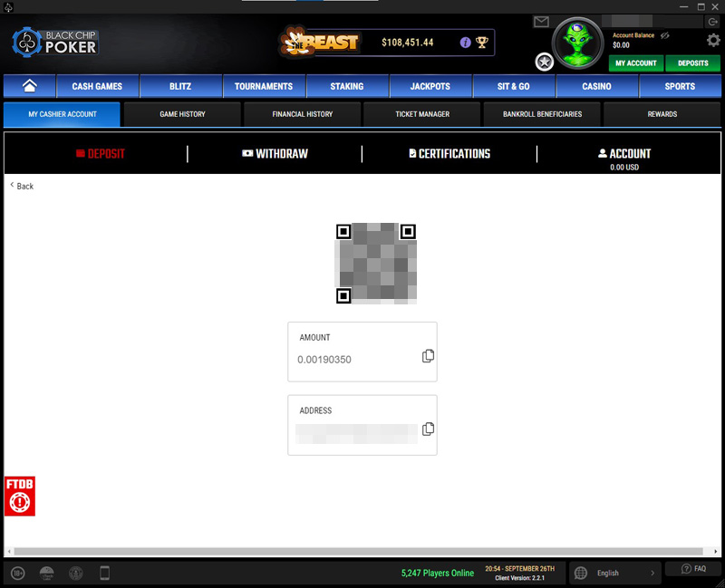Open the Account cashier section

tap(624, 158)
